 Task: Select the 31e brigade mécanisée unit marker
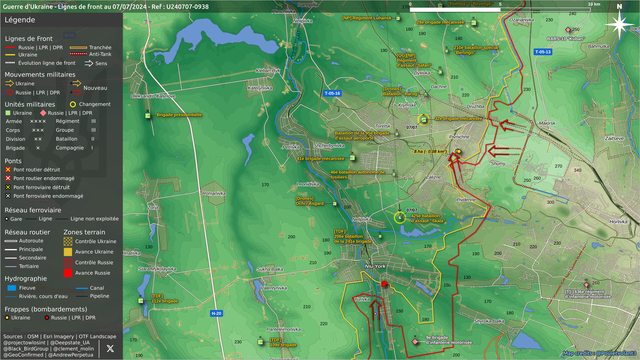(x=353, y=158)
